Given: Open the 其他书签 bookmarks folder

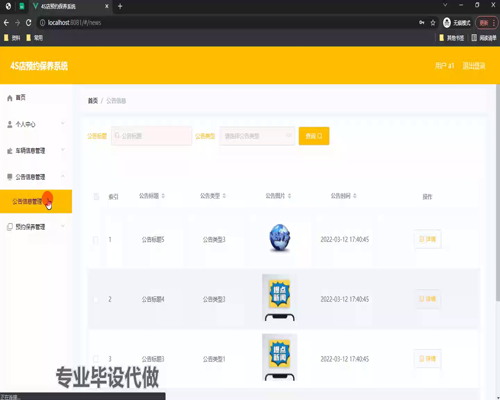Looking at the screenshot, I should point(452,38).
